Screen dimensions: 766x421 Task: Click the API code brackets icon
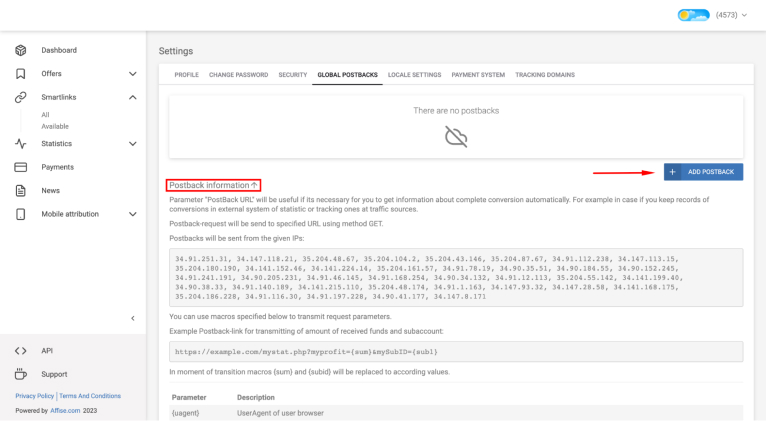pos(20,351)
